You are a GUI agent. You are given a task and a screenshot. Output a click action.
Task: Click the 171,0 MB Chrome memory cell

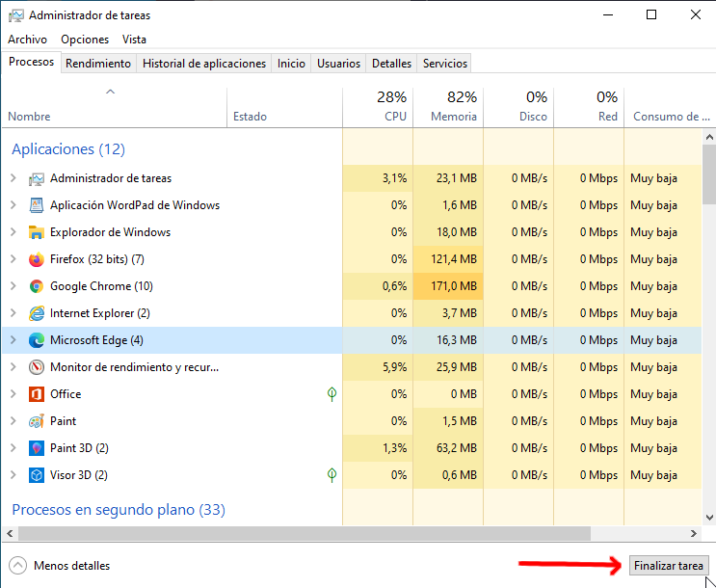(x=448, y=286)
